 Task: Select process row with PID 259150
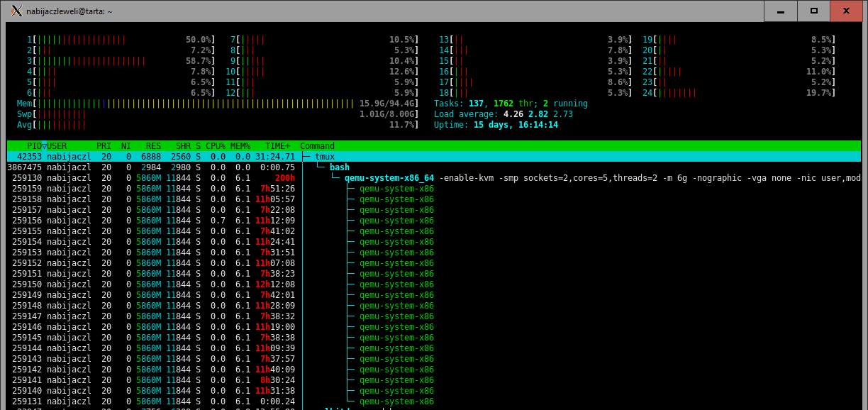point(213,284)
